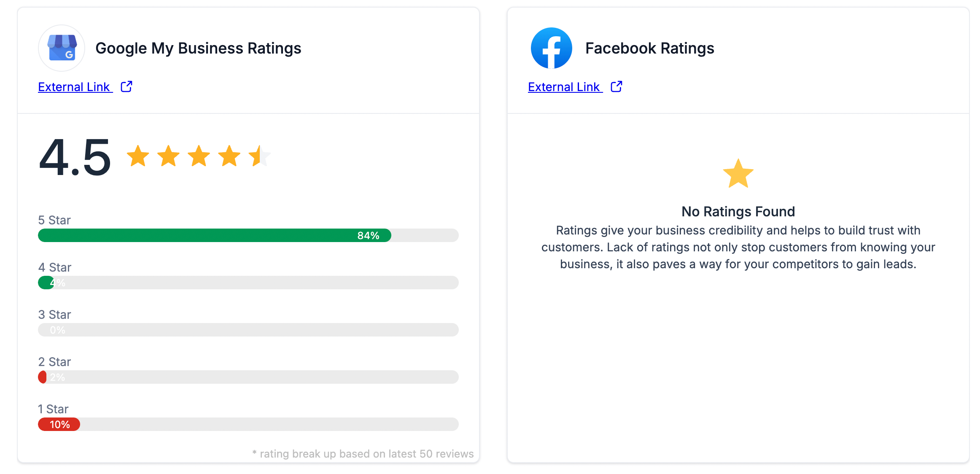
Task: Click the Google My Business Ratings heading
Action: tap(198, 48)
